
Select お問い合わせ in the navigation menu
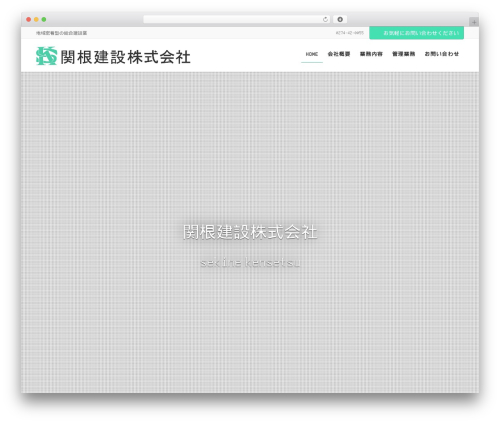[x=441, y=54]
